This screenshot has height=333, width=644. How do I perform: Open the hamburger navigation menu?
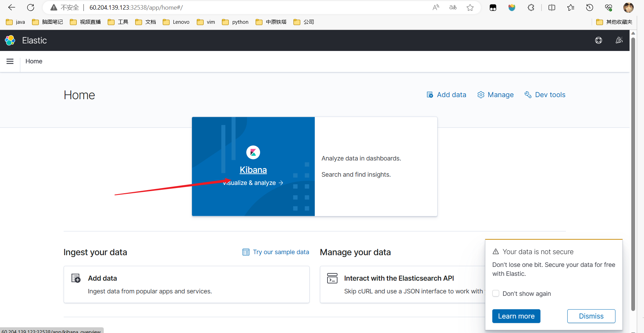10,61
